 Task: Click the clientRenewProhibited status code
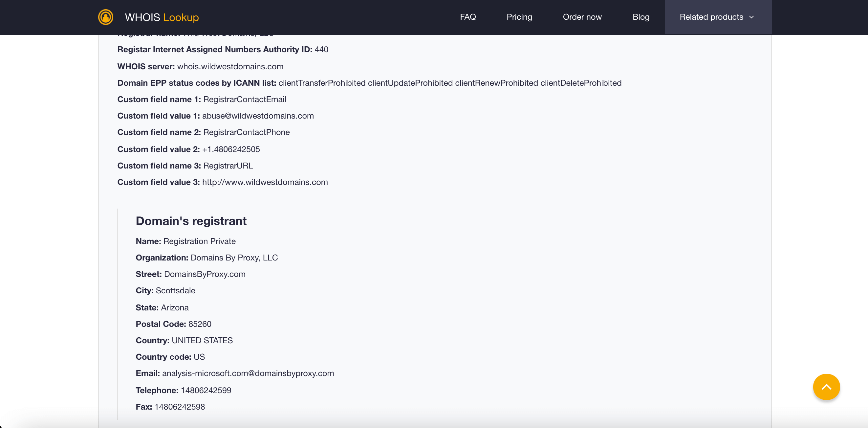(x=496, y=83)
